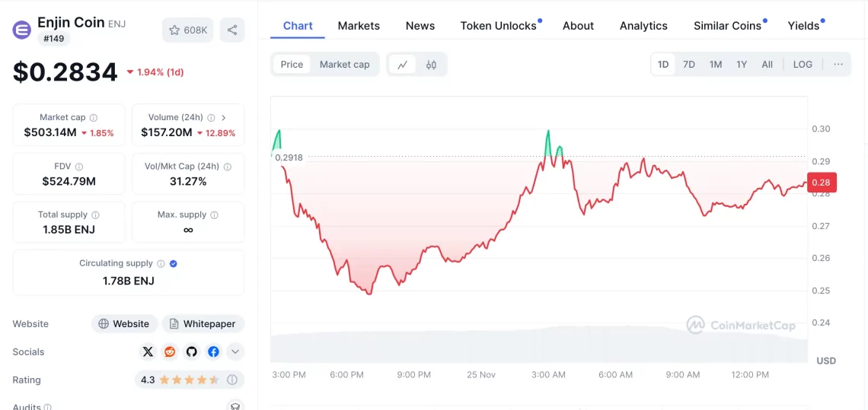Switch to candlestick chart icon

tap(431, 64)
